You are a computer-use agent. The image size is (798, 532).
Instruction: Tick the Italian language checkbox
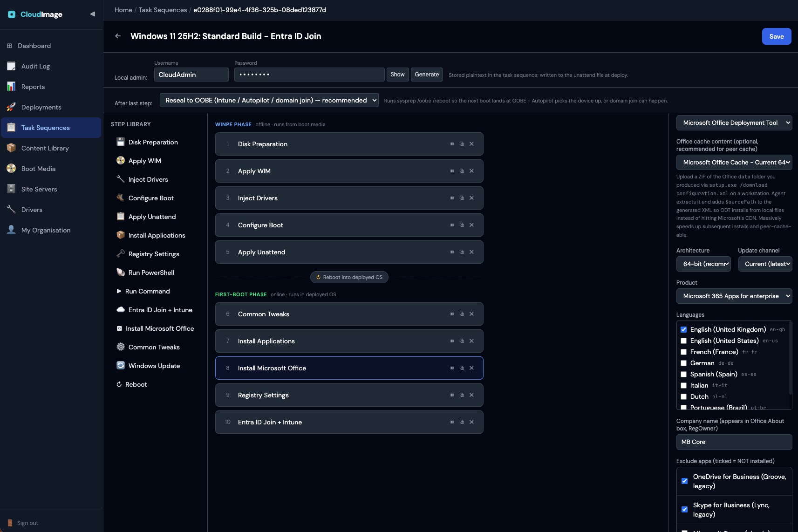click(683, 385)
